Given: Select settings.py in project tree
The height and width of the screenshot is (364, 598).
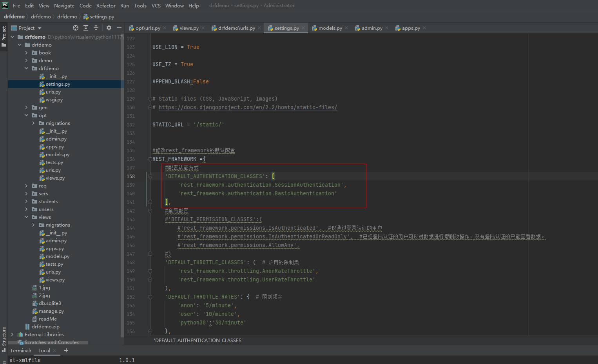Looking at the screenshot, I should (x=58, y=84).
